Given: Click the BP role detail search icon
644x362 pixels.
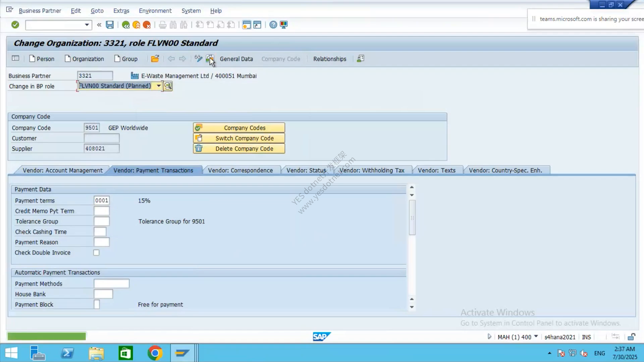Looking at the screenshot, I should pos(168,86).
